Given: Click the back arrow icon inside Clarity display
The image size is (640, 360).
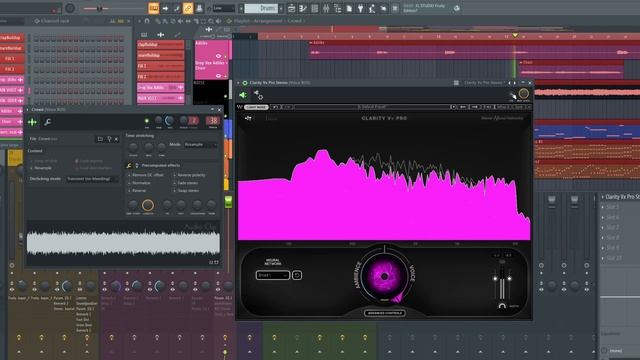Looking at the screenshot, I should [x=248, y=118].
